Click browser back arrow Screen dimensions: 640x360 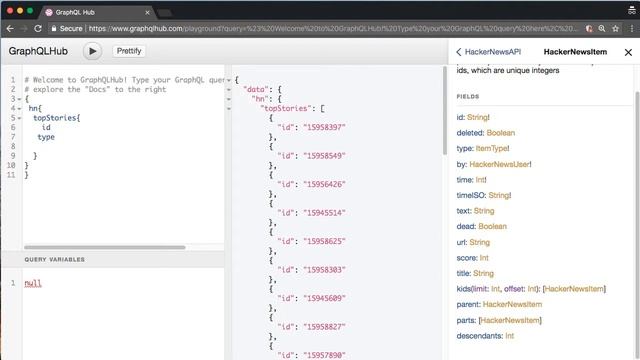click(10, 29)
